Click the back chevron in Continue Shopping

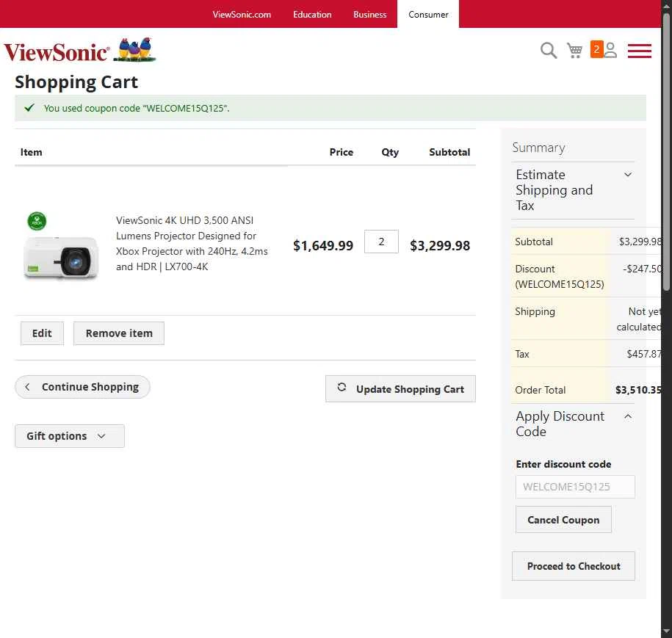(x=27, y=387)
